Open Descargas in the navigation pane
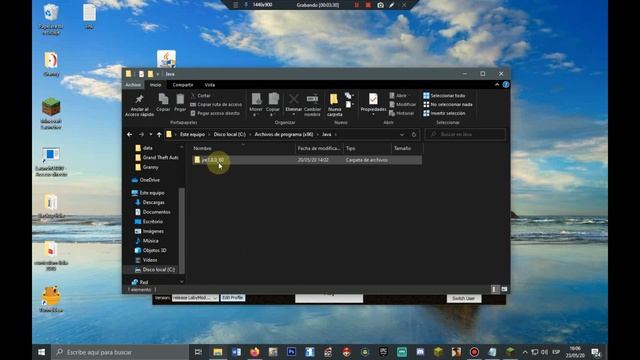The image size is (640, 360). [149, 202]
